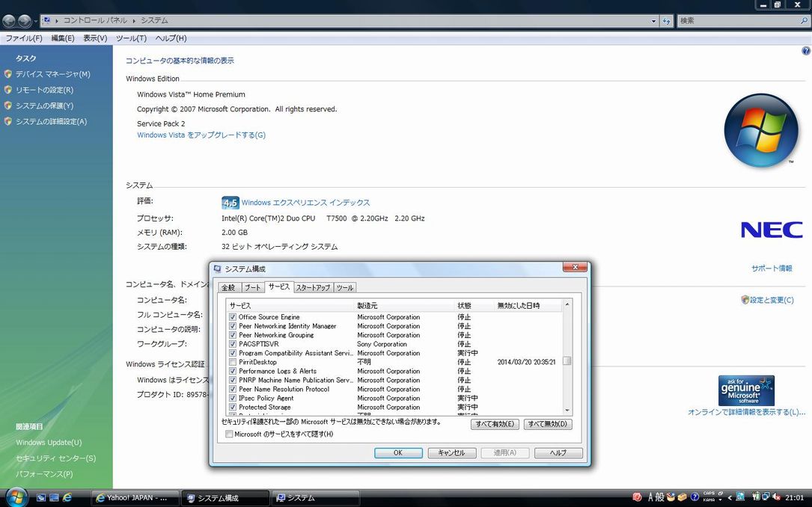Click the forward navigation arrow button
Image resolution: width=812 pixels, height=507 pixels.
pos(25,21)
